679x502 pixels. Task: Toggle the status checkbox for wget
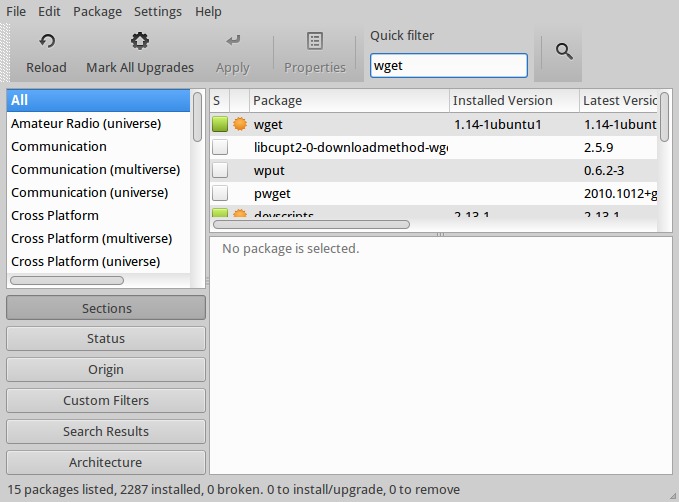pyautogui.click(x=220, y=124)
